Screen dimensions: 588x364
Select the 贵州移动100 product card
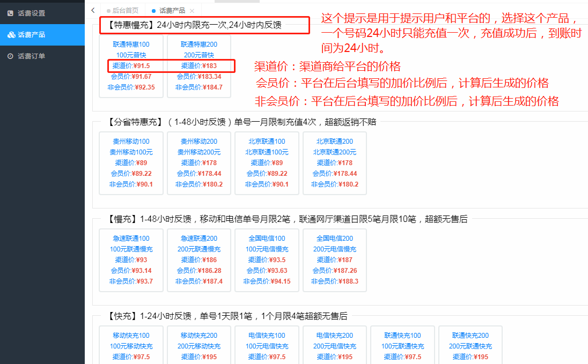click(131, 163)
